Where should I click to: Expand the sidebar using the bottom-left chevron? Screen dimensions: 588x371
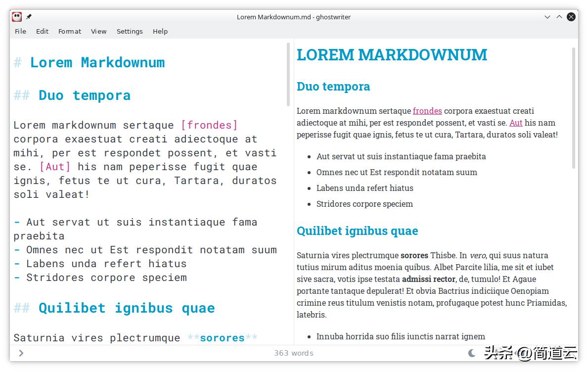tap(21, 353)
